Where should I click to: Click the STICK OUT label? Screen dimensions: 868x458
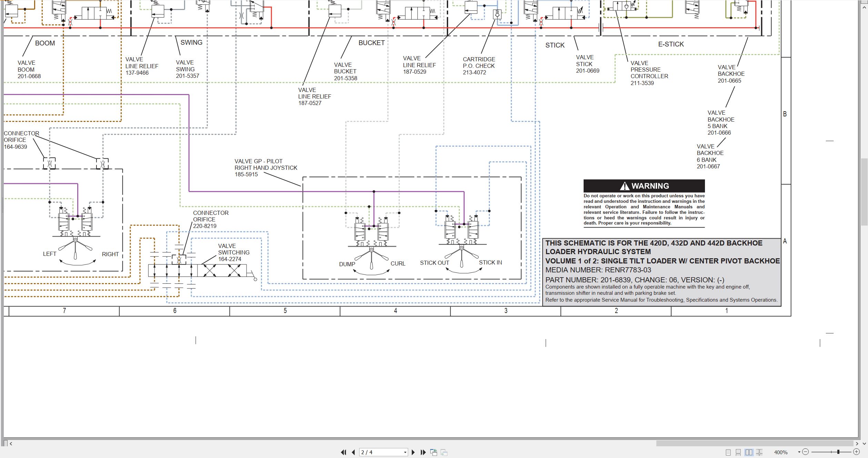[x=434, y=263]
